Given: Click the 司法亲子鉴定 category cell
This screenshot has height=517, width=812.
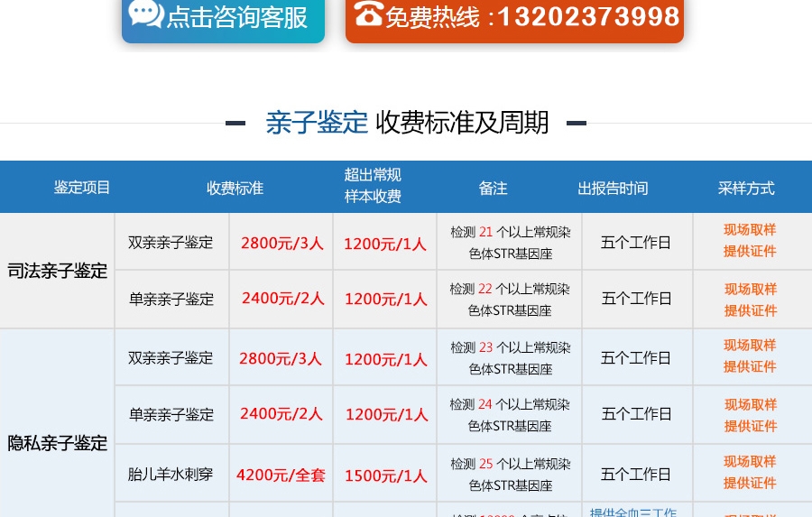Looking at the screenshot, I should [58, 271].
